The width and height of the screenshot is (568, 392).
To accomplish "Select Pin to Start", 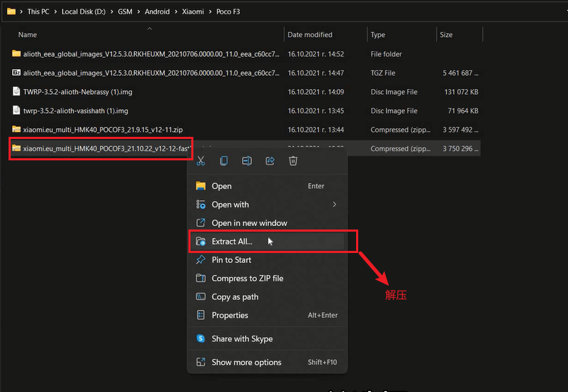I will 268,260.
